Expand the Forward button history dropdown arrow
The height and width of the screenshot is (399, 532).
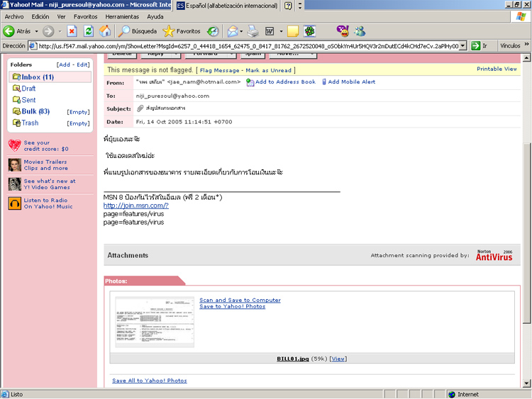pyautogui.click(x=60, y=31)
